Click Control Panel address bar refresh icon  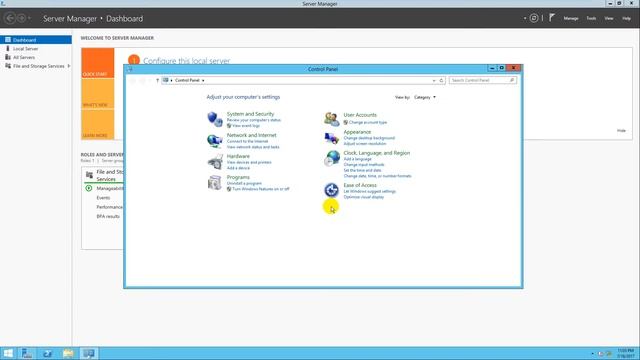441,80
